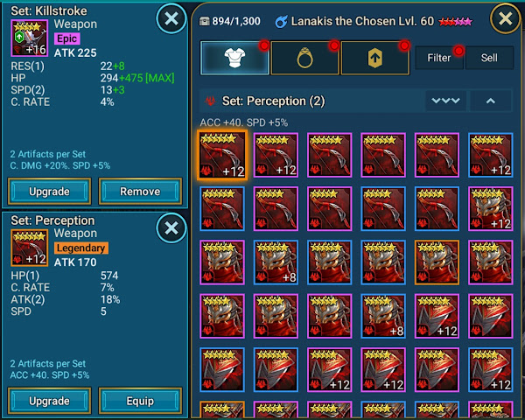
Task: Expand all sets with triple chevron
Action: (x=445, y=101)
